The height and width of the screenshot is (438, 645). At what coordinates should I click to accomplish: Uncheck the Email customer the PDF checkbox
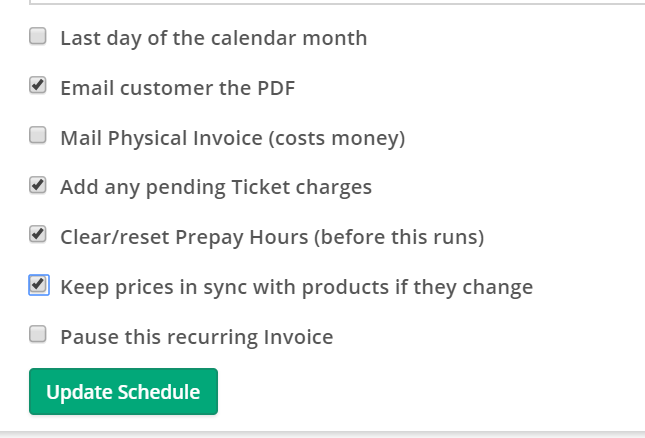click(x=38, y=86)
